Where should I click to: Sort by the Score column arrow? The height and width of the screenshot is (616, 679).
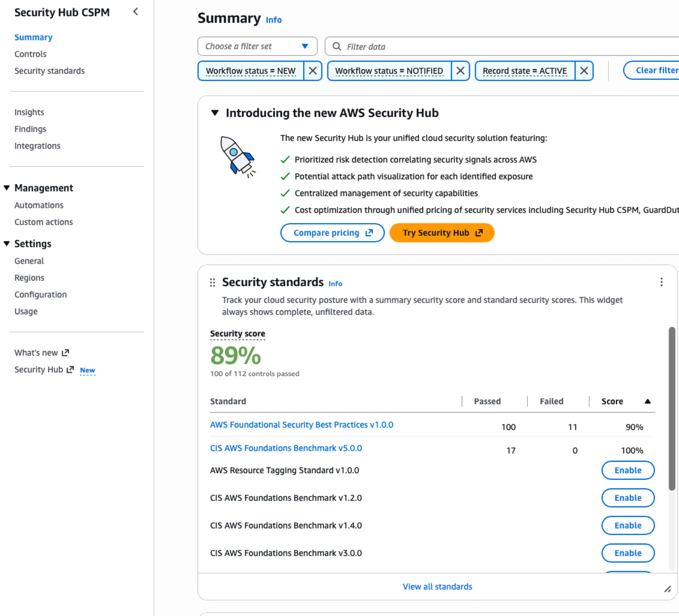coord(648,401)
